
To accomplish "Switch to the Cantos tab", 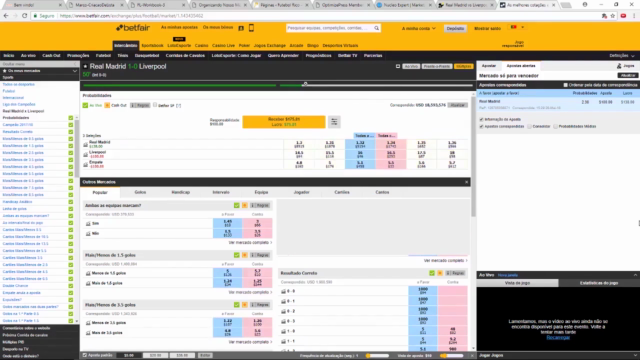I will click(x=382, y=192).
